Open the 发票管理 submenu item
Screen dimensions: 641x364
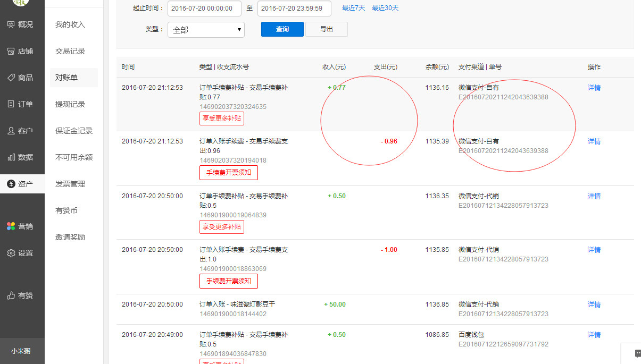coord(70,184)
